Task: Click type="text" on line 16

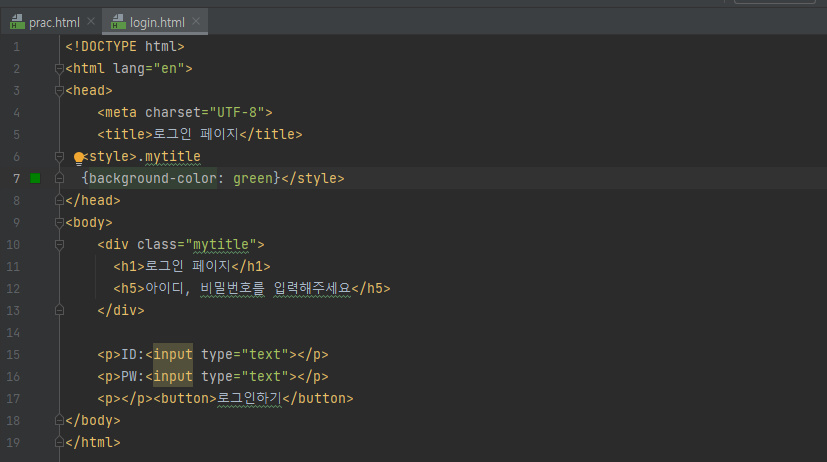Action: tap(245, 377)
